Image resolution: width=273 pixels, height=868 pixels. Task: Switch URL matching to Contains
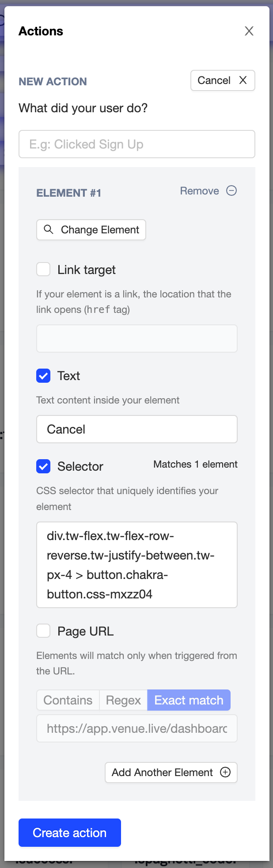coord(68,700)
